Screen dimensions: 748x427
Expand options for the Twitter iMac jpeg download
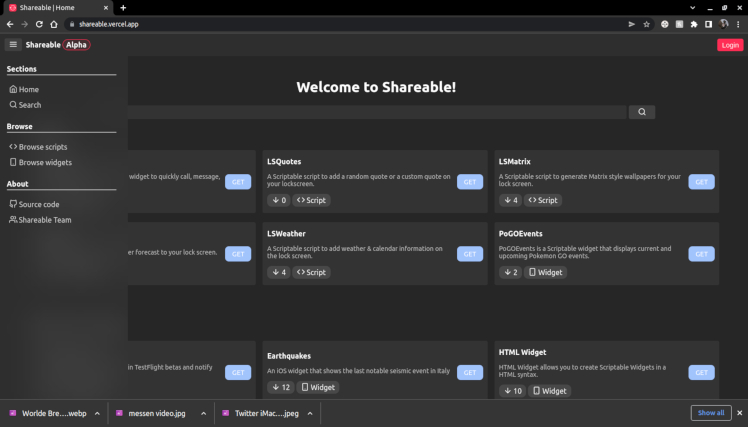click(310, 413)
